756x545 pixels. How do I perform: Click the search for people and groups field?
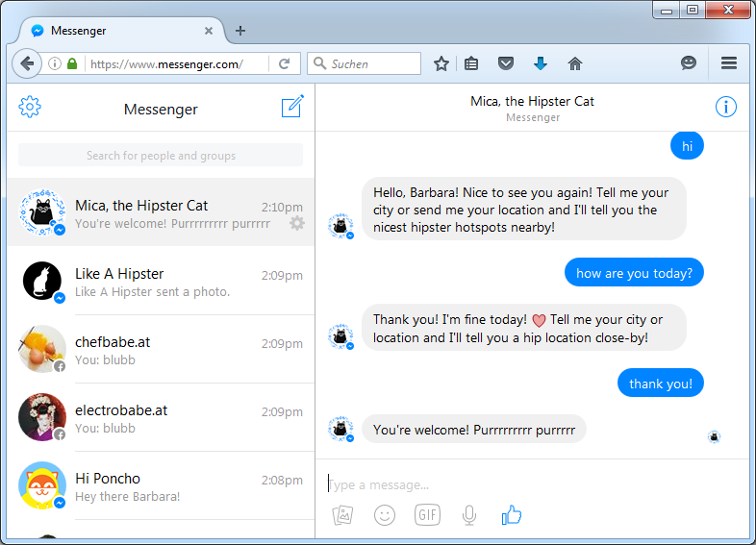click(161, 156)
